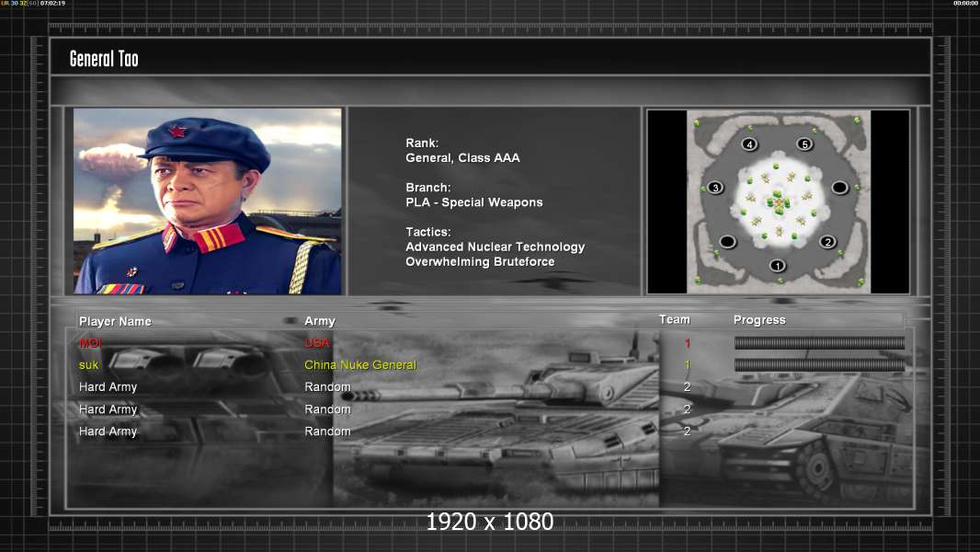
Task: Click the Tactics: label
Action: click(x=428, y=232)
